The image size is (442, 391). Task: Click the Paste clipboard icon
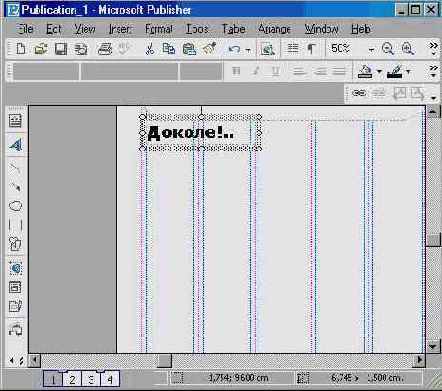click(x=189, y=49)
